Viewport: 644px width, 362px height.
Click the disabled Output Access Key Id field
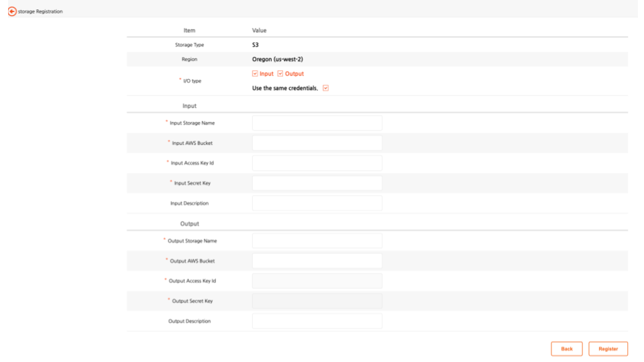[317, 281]
